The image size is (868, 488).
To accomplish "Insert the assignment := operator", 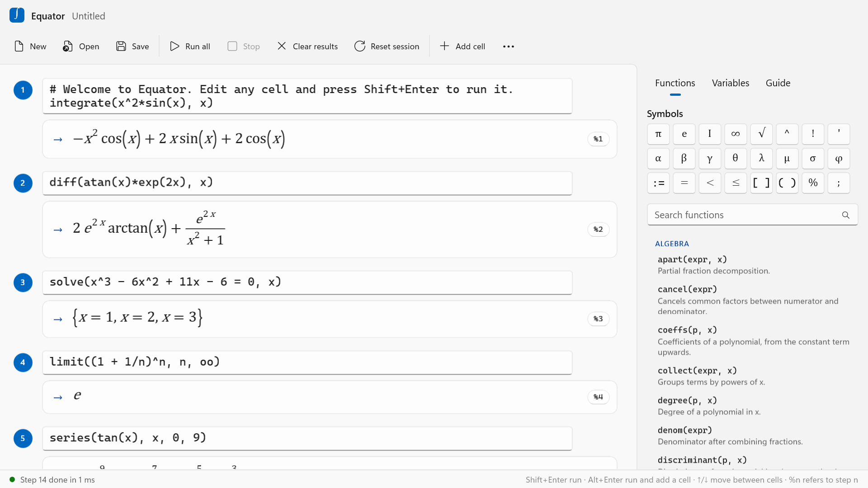I will click(x=658, y=183).
